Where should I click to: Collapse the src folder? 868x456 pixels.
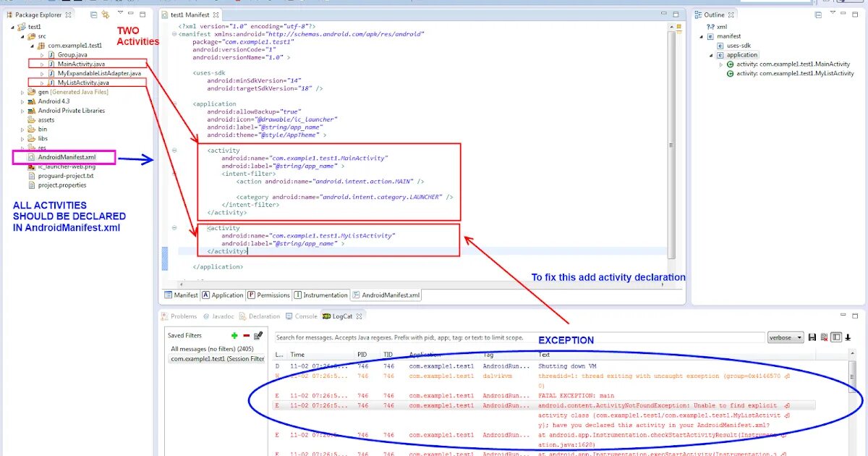(x=22, y=36)
